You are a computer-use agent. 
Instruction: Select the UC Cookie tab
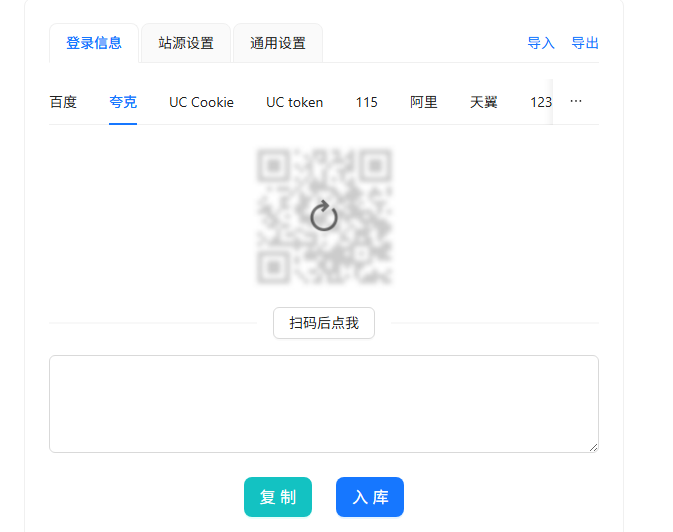tap(201, 102)
